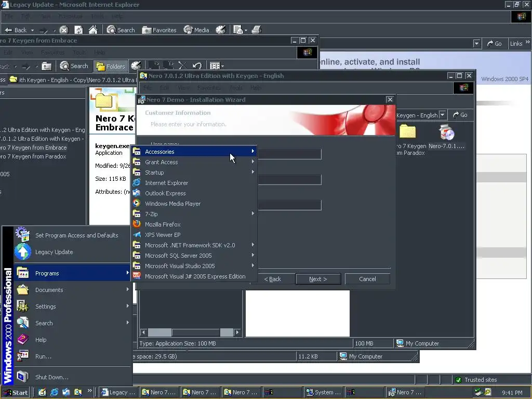Screen dimensions: 532x399
Task: Open Microsoft SQL Server 2005 submenu
Action: (194, 256)
